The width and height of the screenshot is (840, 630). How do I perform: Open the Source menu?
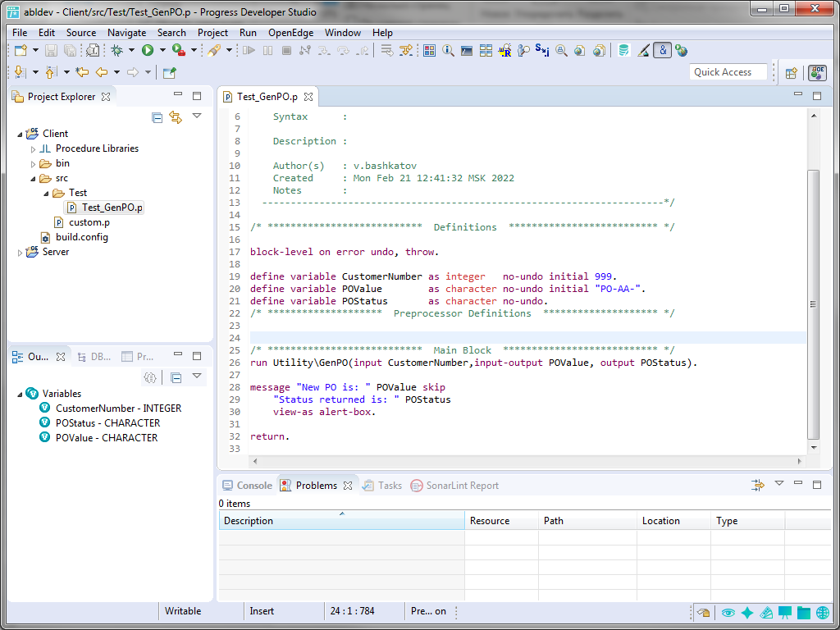(x=81, y=33)
